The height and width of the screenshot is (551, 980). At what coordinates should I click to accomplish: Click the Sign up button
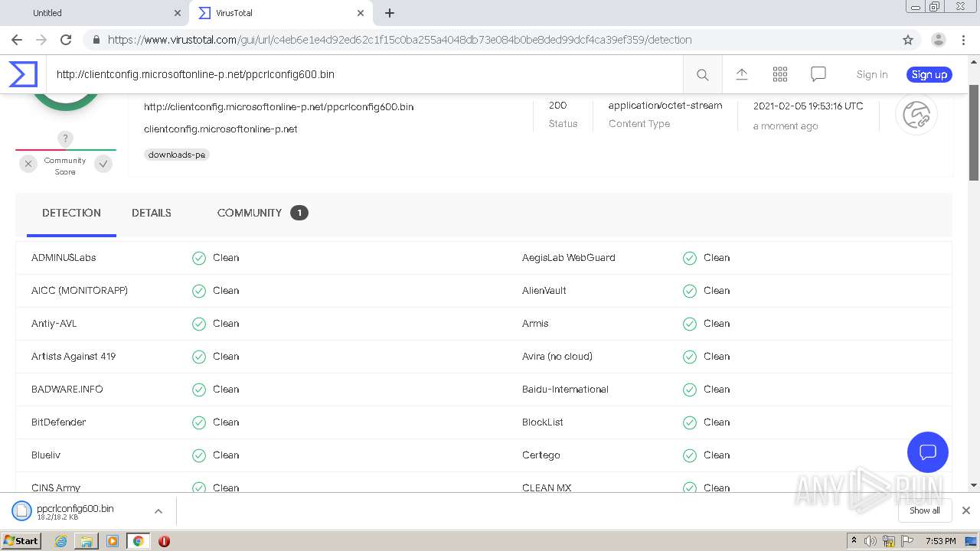coord(929,74)
